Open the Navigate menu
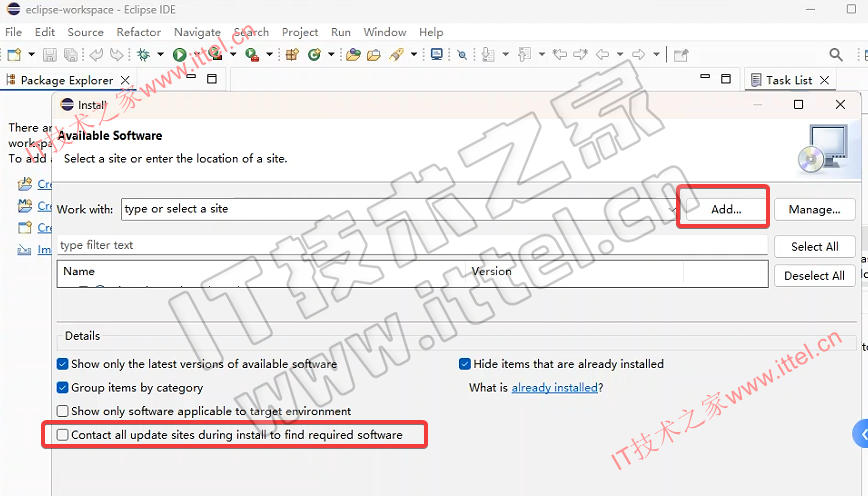 tap(197, 32)
